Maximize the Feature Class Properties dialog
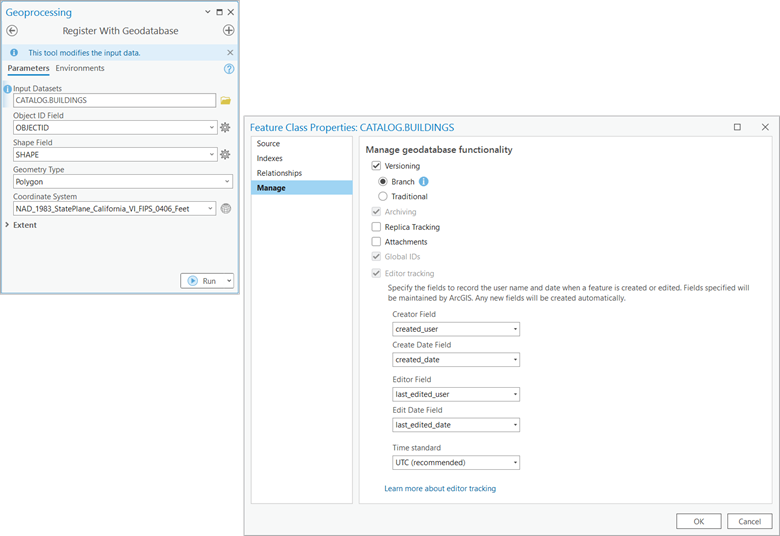Image resolution: width=780 pixels, height=536 pixels. click(737, 127)
